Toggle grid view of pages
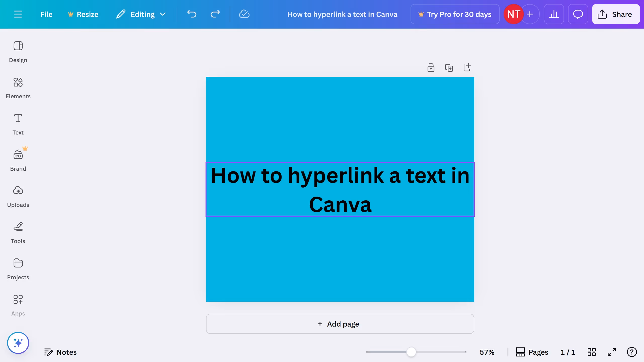 click(x=591, y=352)
